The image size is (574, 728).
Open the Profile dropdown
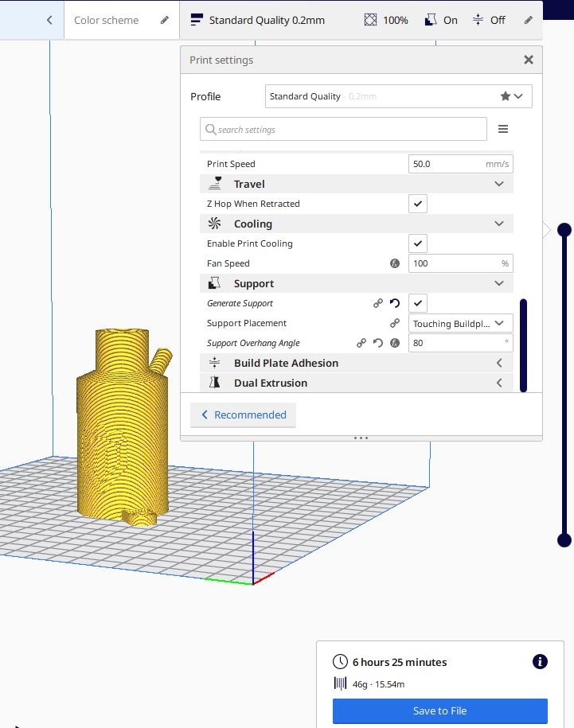[398, 96]
